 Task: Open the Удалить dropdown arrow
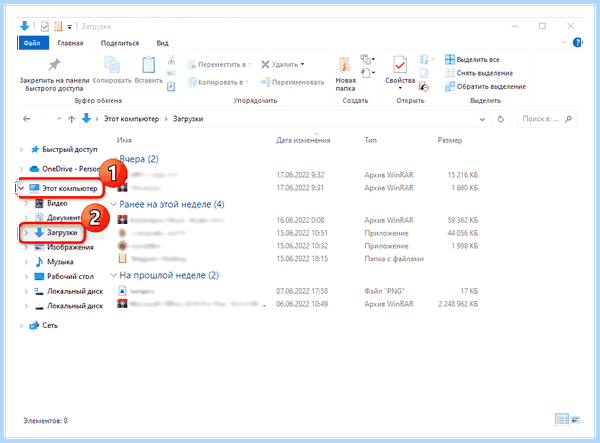[x=302, y=64]
